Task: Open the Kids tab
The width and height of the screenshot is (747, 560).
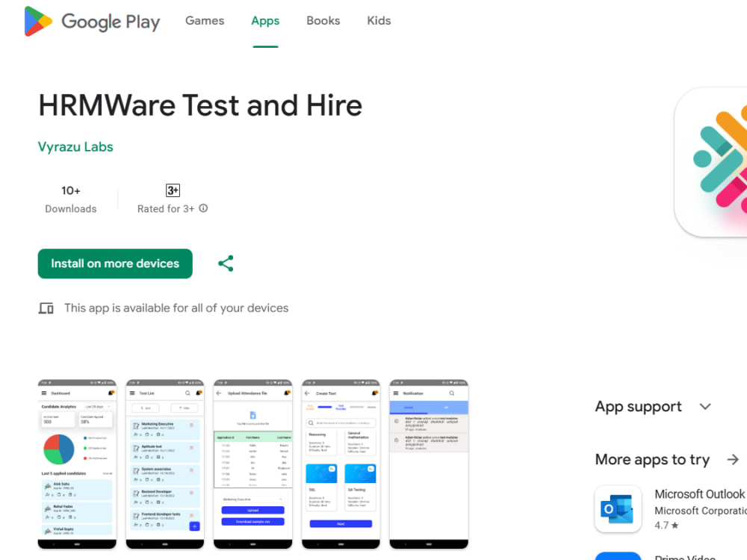Action: [379, 20]
